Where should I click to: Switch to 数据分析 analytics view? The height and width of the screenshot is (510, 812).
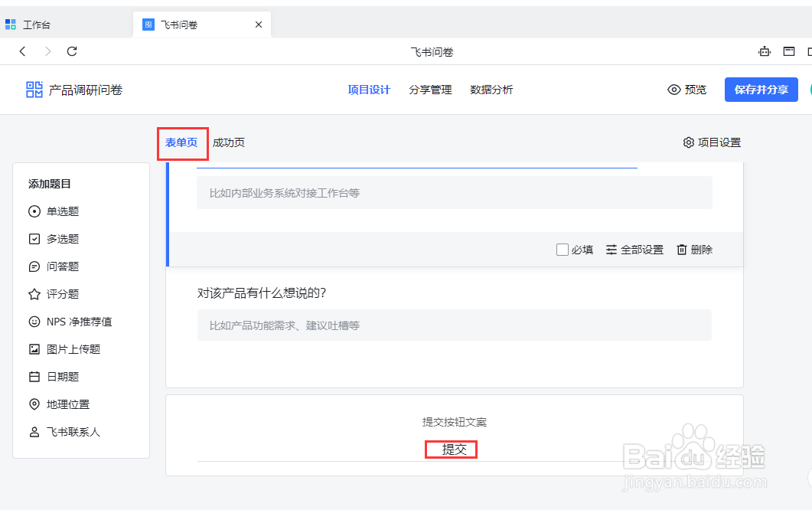coord(492,89)
